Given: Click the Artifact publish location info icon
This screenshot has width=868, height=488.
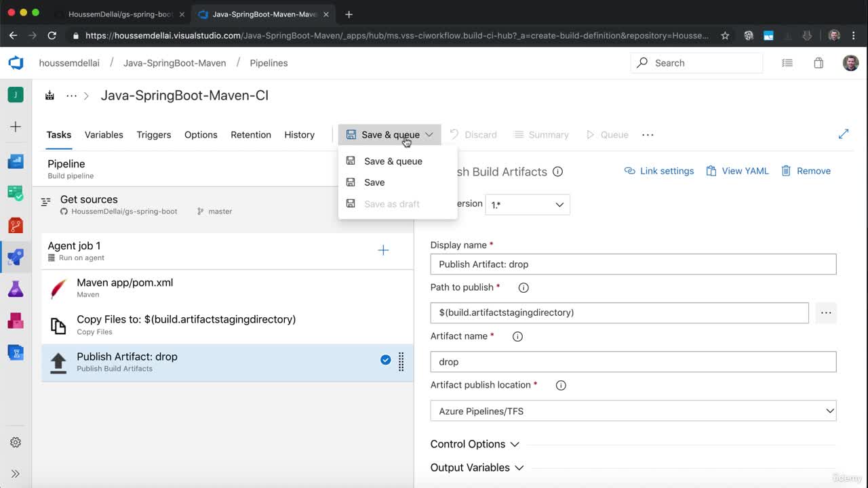Looking at the screenshot, I should (561, 385).
